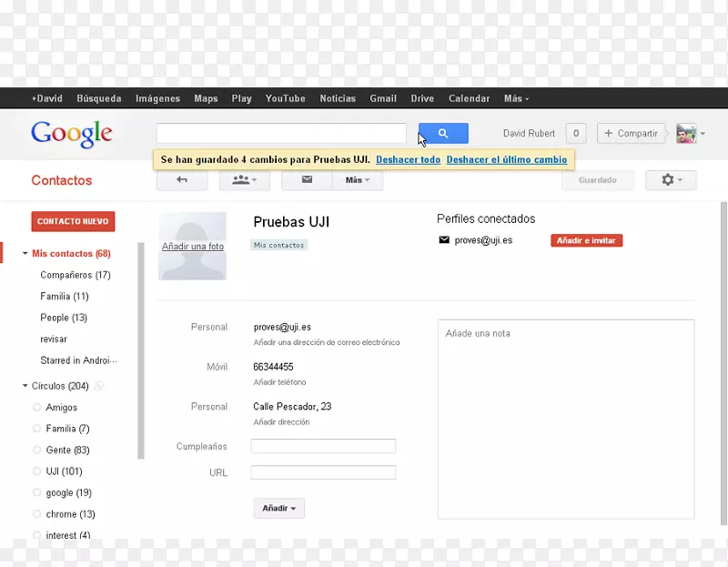Open Búsqueda in the top bar
The width and height of the screenshot is (728, 567).
pos(99,98)
